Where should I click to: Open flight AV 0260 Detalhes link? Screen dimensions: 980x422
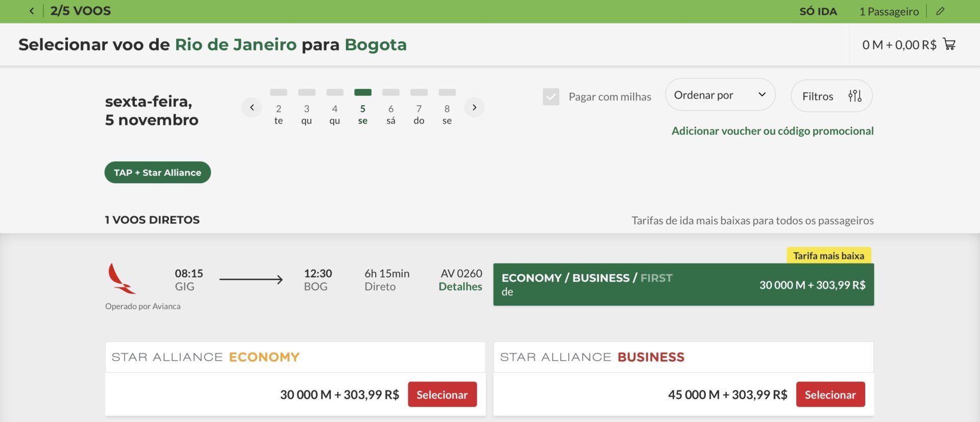[x=460, y=287]
